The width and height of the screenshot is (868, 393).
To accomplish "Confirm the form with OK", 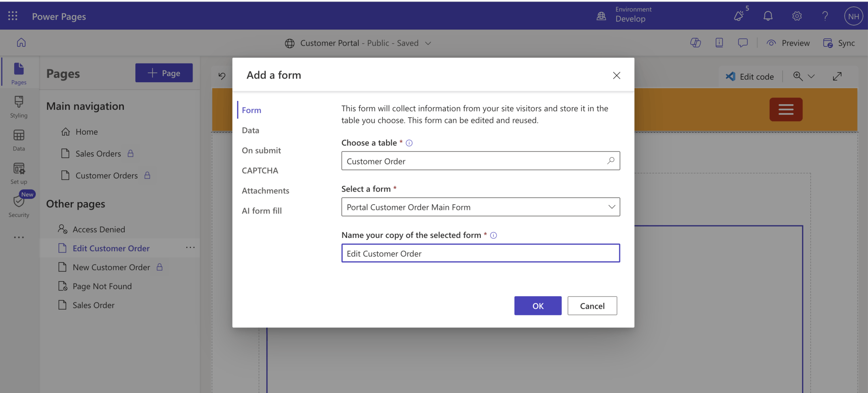I will [x=538, y=306].
